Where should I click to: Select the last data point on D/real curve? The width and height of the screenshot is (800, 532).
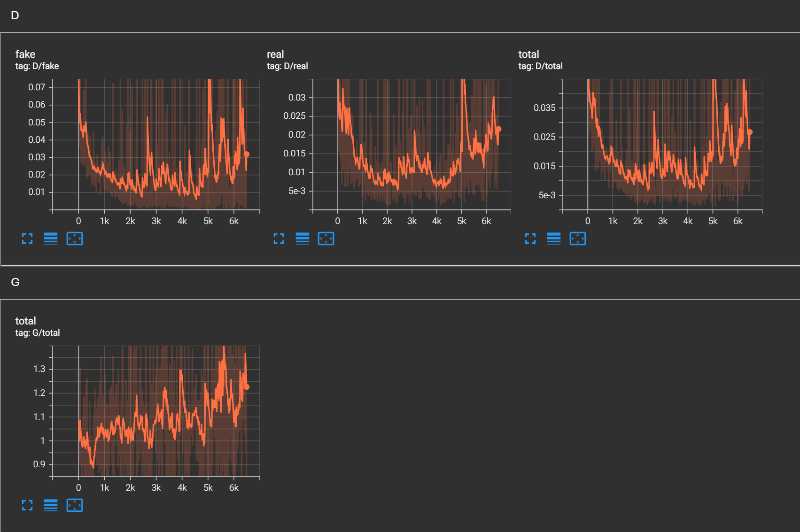498,129
